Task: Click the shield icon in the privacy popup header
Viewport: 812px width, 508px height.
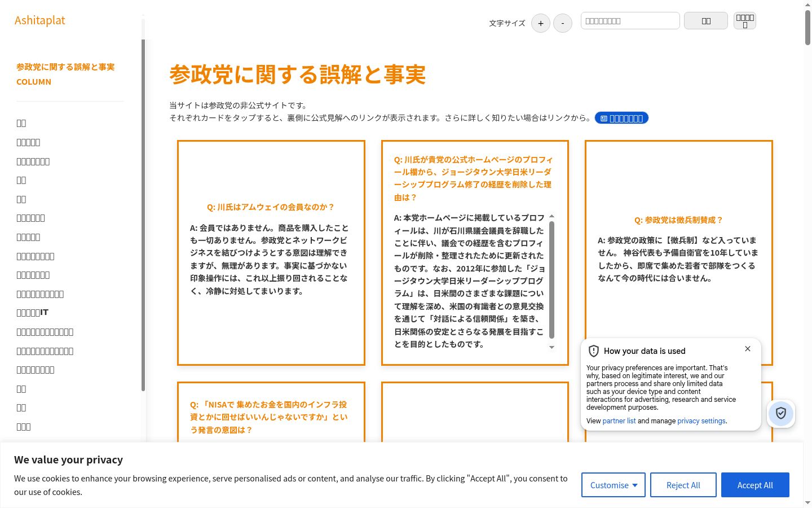Action: pyautogui.click(x=594, y=351)
